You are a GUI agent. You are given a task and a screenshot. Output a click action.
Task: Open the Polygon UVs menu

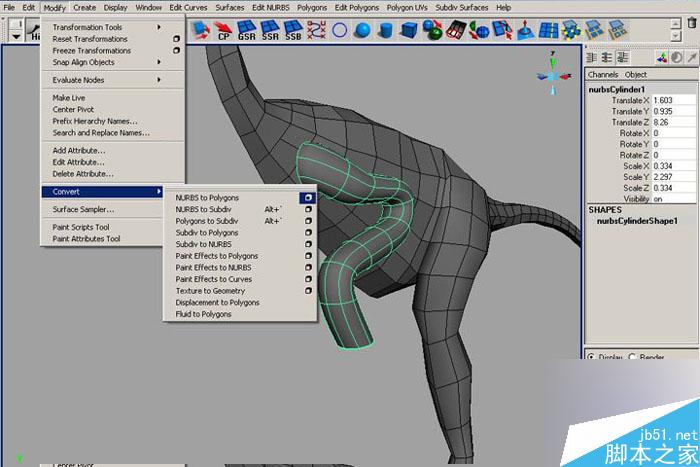tap(407, 8)
